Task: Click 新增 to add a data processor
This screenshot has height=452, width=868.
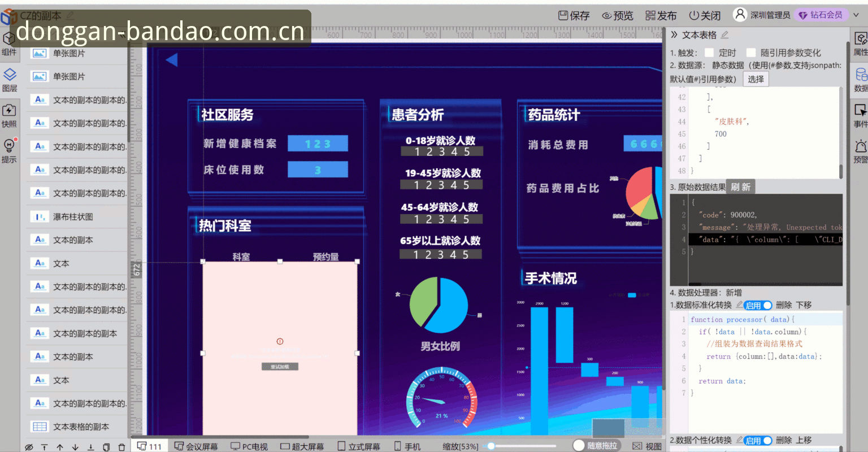Action: coord(734,293)
